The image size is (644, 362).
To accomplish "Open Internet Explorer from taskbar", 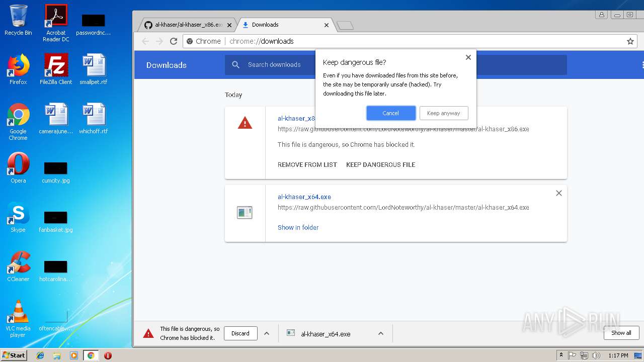I will click(x=40, y=355).
